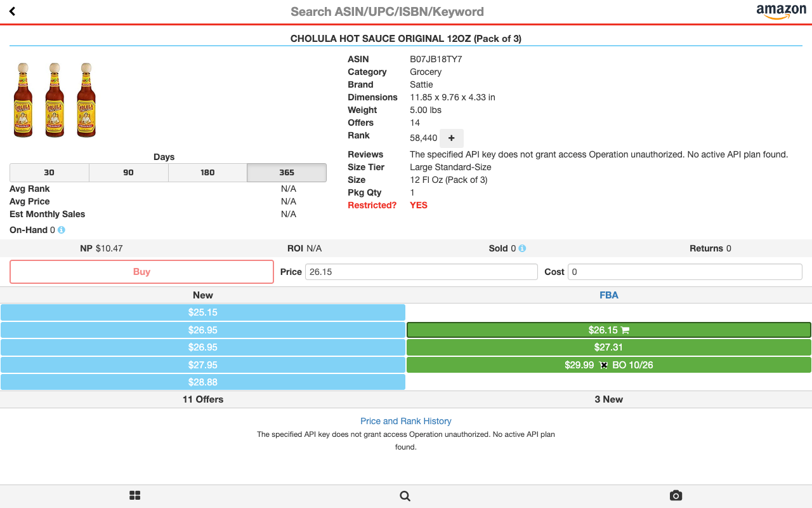Screen dimensions: 812x508
Task: Click the Cost input field
Action: [684, 272]
